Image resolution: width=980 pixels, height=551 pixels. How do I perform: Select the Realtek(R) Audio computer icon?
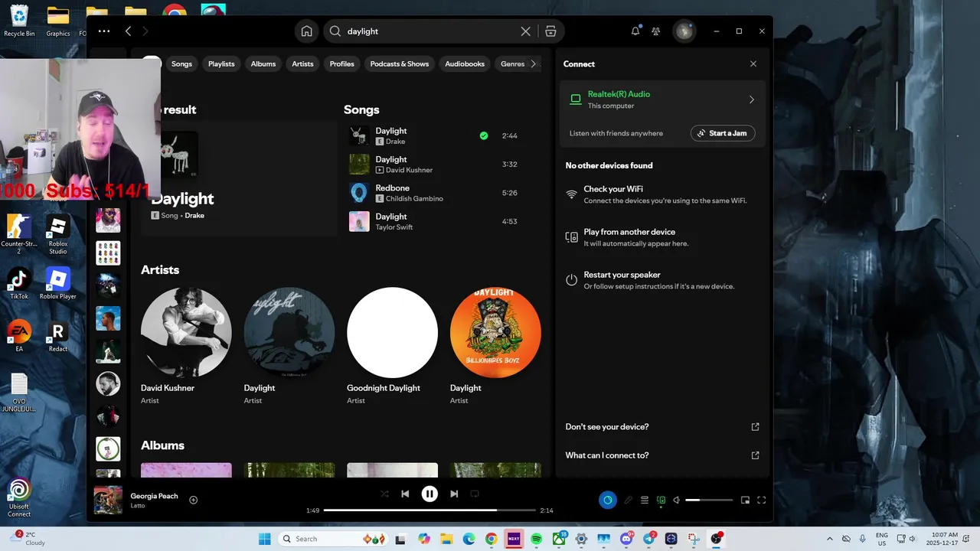point(575,99)
